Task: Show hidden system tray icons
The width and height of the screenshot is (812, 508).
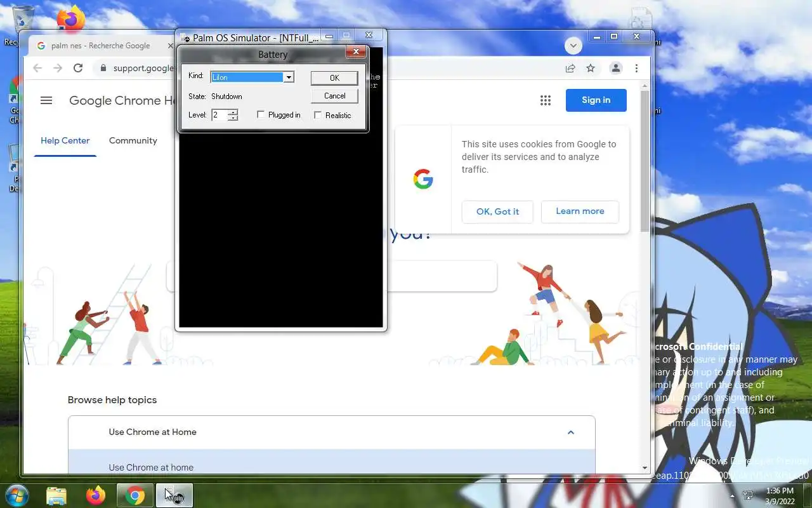Action: click(733, 496)
